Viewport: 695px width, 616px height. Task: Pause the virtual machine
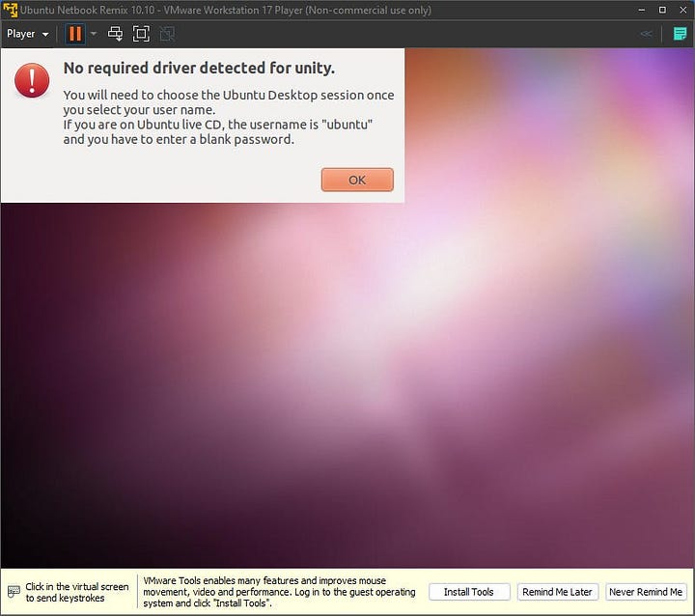point(75,34)
